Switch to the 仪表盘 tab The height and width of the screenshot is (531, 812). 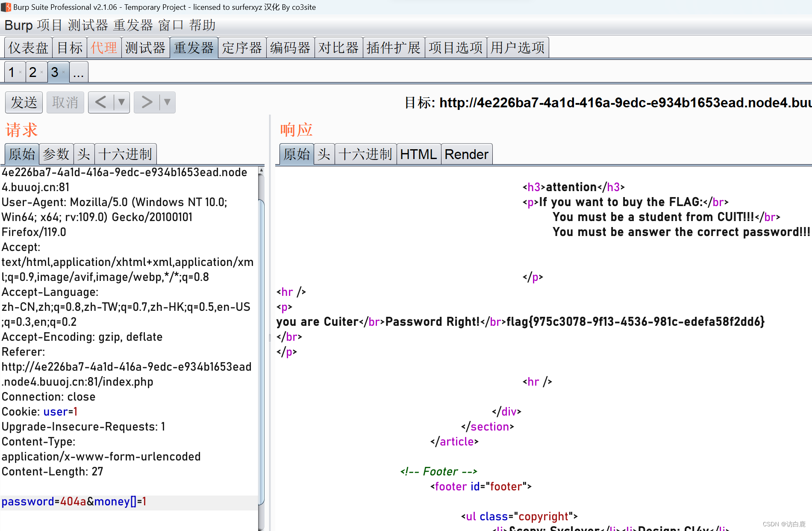pos(28,47)
